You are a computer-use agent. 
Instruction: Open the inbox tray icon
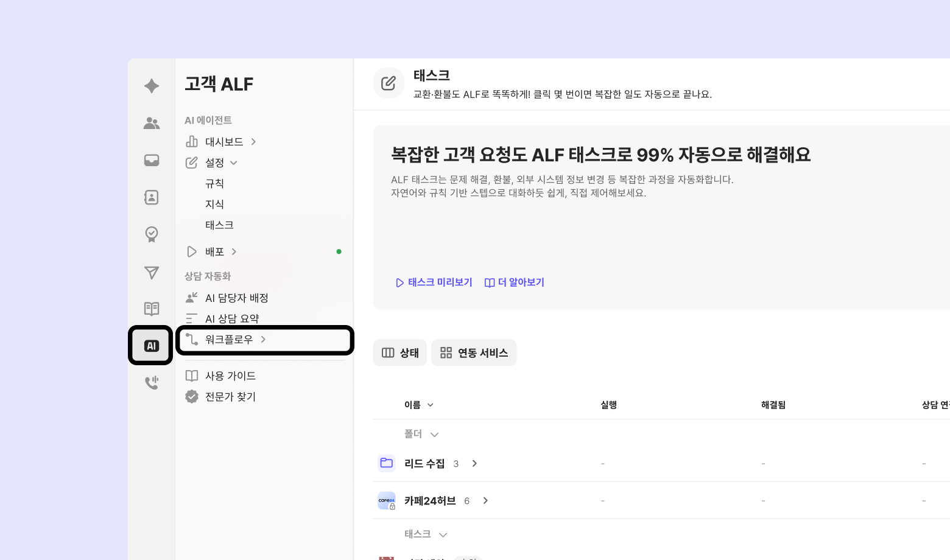(x=152, y=160)
